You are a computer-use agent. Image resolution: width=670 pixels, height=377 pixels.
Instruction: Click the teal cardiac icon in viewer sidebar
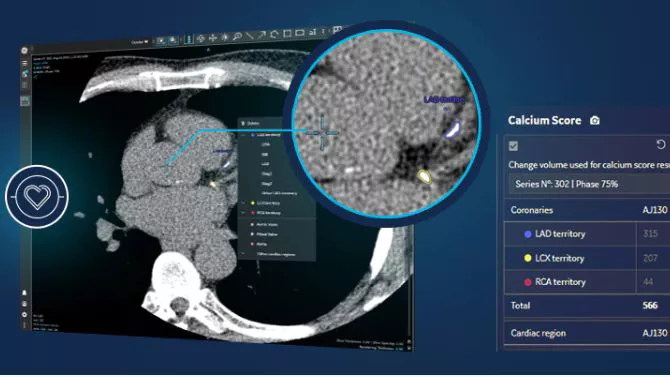(25, 74)
